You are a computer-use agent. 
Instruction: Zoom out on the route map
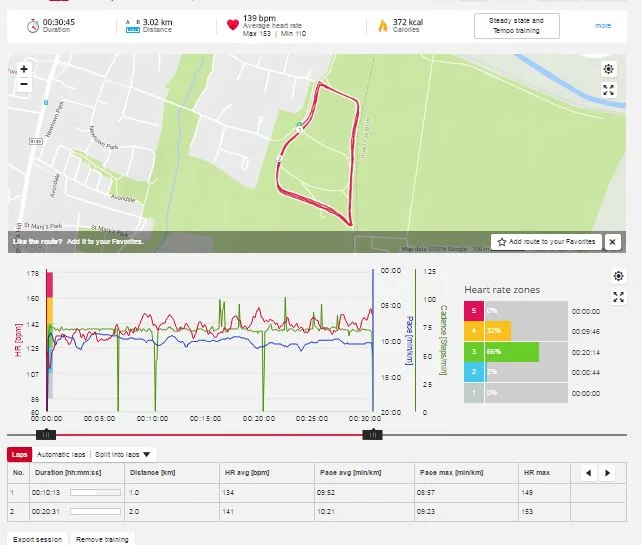tap(24, 84)
